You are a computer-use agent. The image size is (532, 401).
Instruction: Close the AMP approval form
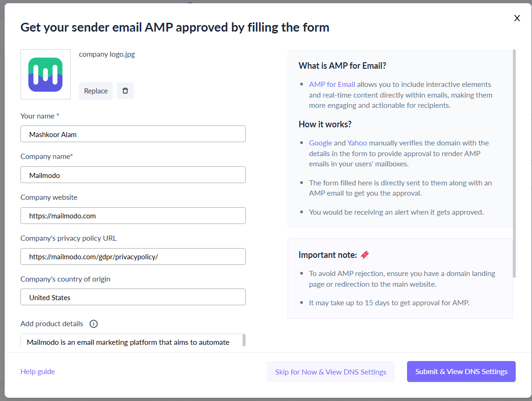pyautogui.click(x=517, y=18)
